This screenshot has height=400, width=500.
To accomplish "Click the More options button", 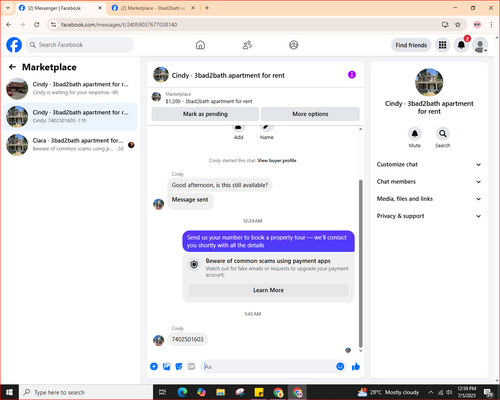I will pos(310,114).
